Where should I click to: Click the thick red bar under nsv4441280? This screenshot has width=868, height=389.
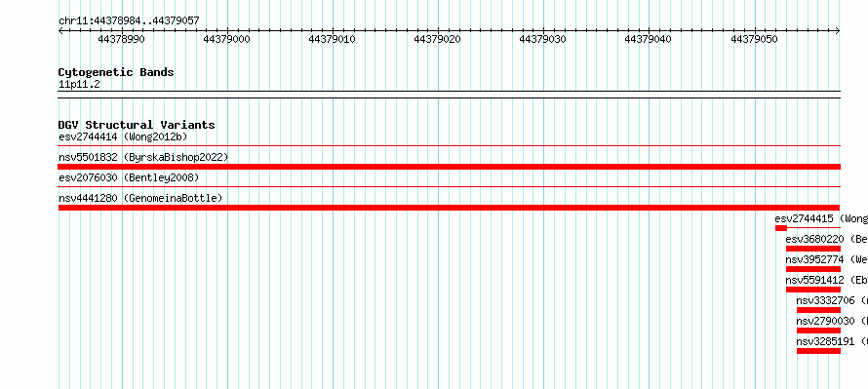tap(450, 208)
